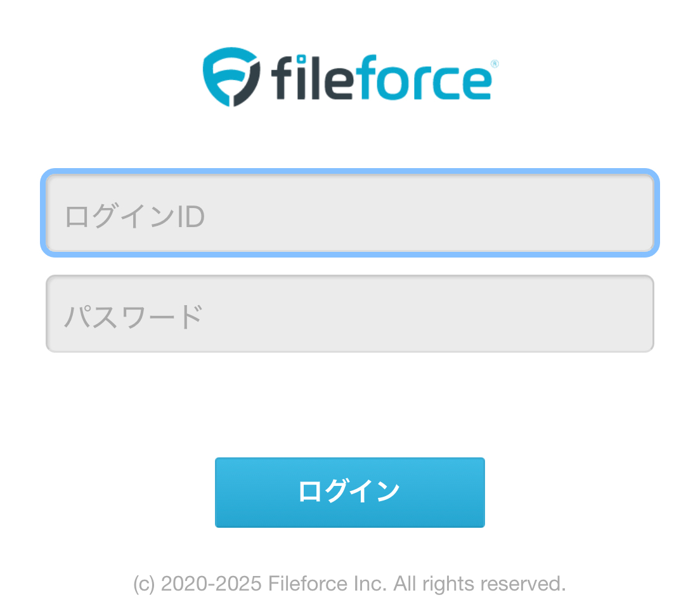Image resolution: width=700 pixels, height=602 pixels.
Task: Click the right end of login ID field
Action: (628, 214)
